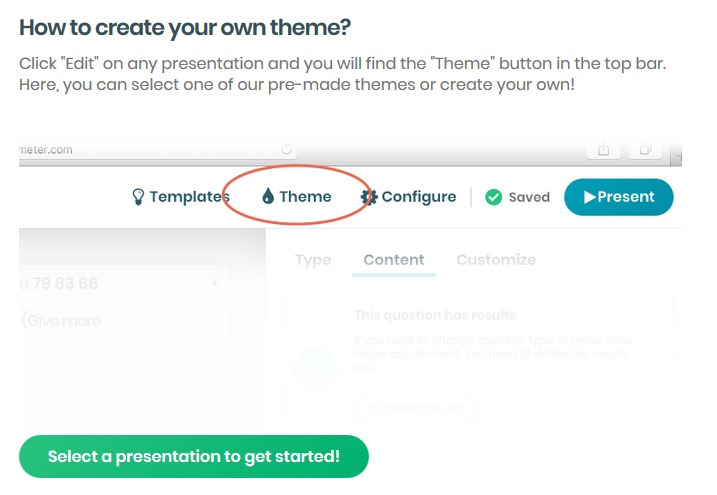Click the green Saved checkmark icon
The image size is (717, 495).
coord(493,197)
